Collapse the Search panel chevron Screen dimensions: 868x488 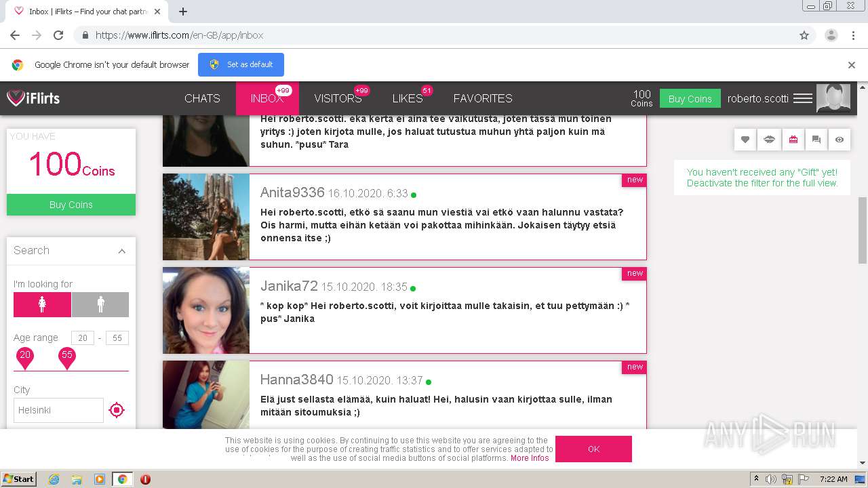(122, 251)
